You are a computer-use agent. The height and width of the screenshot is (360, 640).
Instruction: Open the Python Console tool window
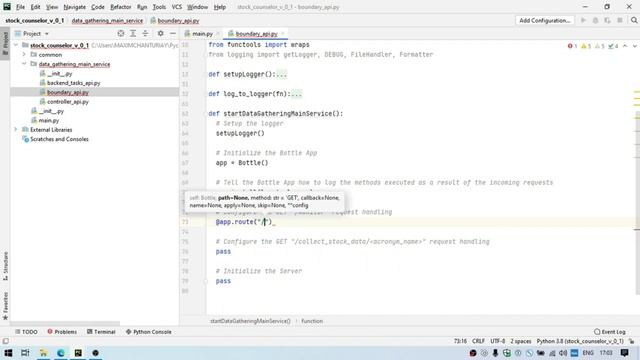149,332
